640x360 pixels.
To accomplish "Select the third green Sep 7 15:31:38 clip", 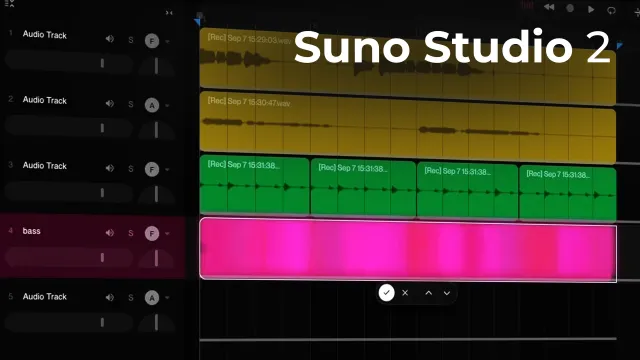I will click(467, 191).
